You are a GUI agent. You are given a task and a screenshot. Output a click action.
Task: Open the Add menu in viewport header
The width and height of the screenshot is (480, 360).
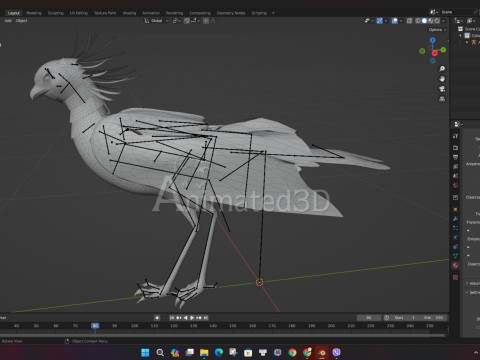click(x=8, y=21)
